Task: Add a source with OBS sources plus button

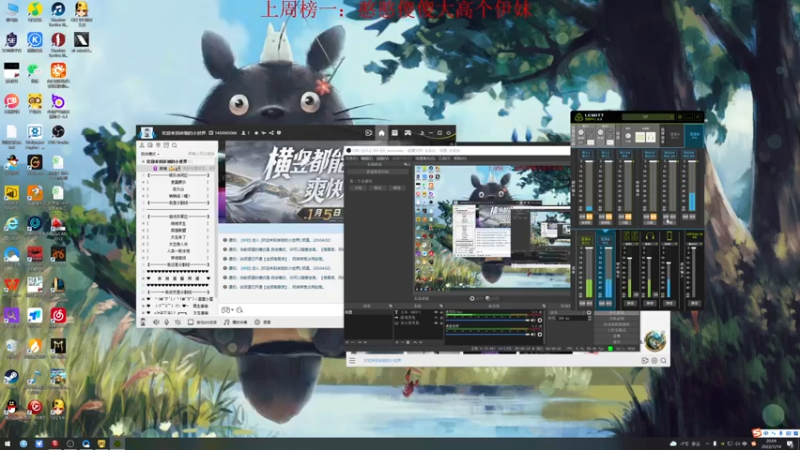Action: (397, 342)
